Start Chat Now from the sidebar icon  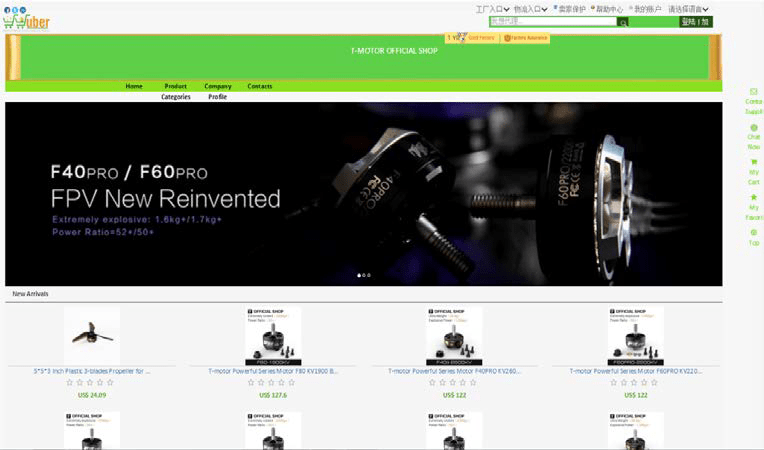point(753,128)
